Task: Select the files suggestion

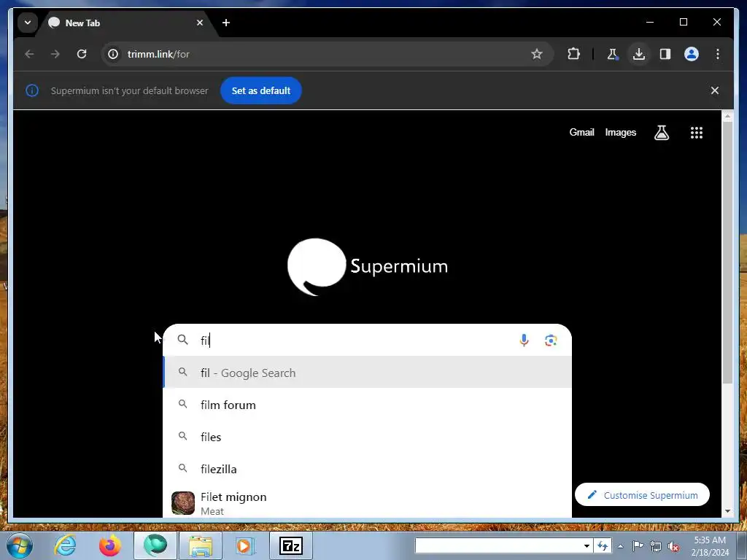Action: pyautogui.click(x=368, y=437)
